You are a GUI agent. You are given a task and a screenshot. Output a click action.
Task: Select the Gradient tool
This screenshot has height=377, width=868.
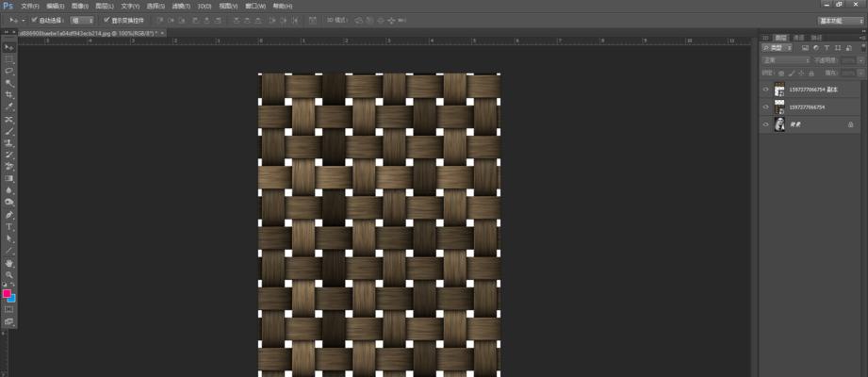click(9, 178)
